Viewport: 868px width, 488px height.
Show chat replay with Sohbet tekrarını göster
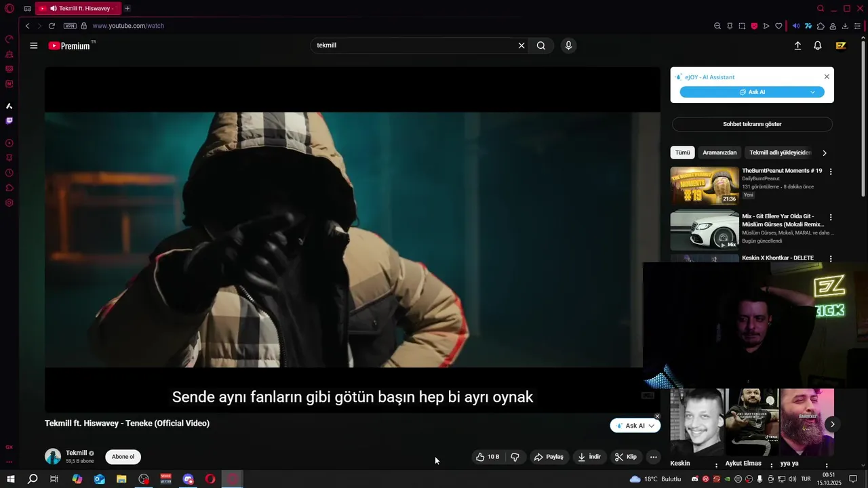click(x=752, y=124)
